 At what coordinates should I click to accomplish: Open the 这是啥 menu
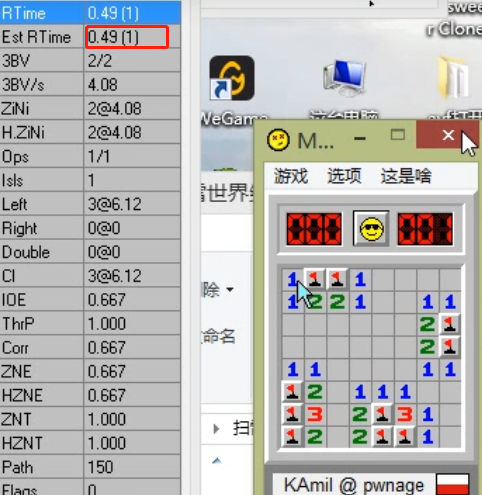click(406, 176)
